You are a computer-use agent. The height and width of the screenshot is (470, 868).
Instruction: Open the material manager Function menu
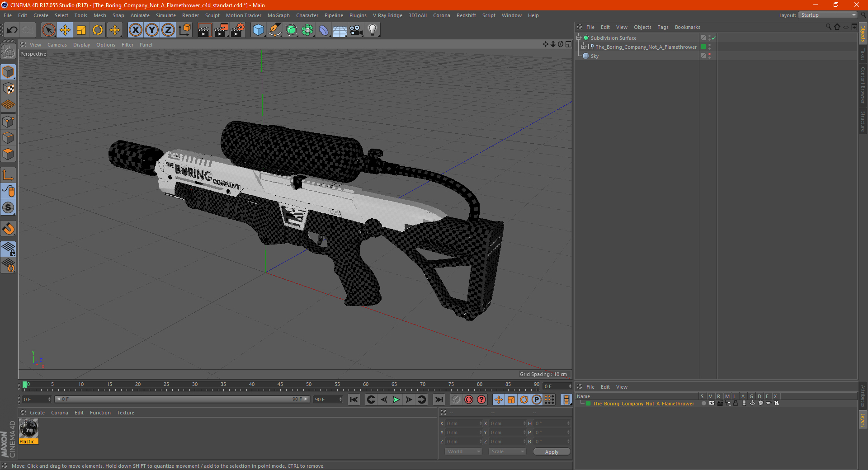tap(100, 413)
